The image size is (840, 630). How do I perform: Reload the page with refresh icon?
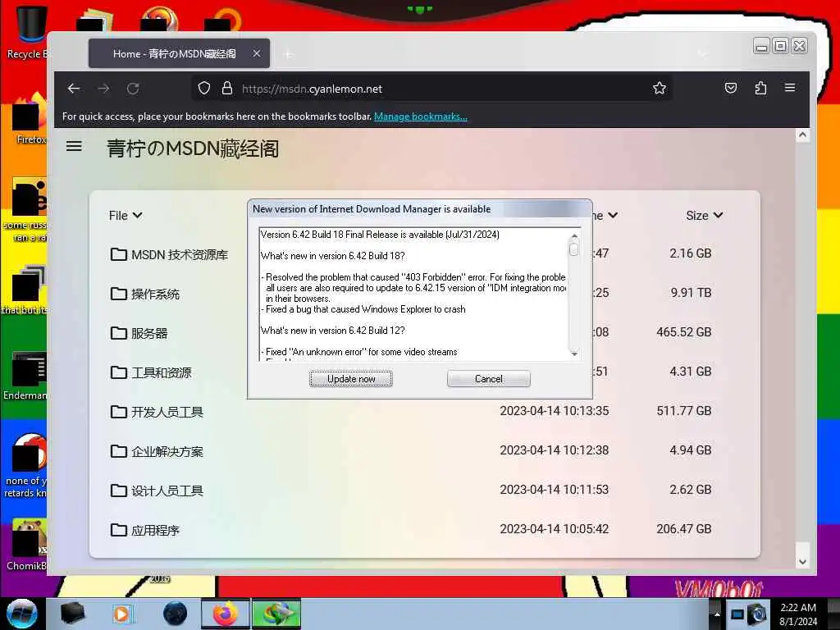pos(133,89)
